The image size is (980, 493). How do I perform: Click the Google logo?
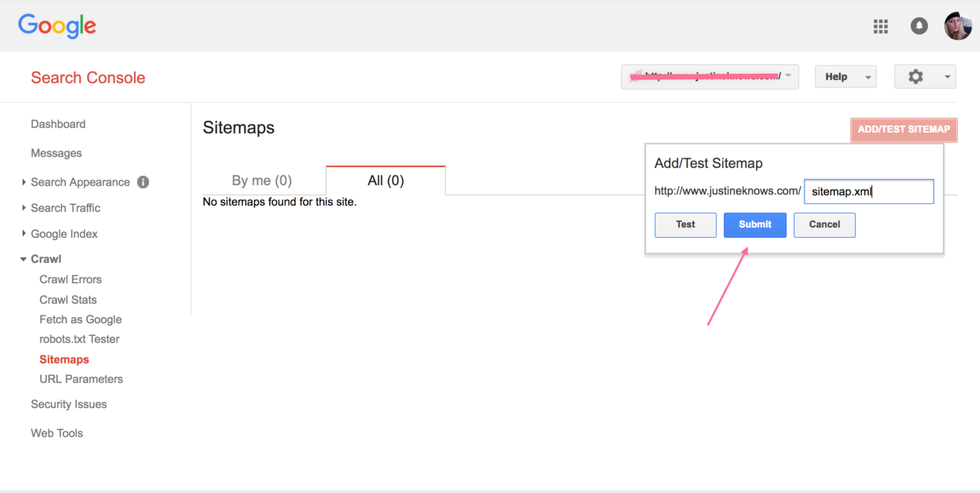click(57, 26)
